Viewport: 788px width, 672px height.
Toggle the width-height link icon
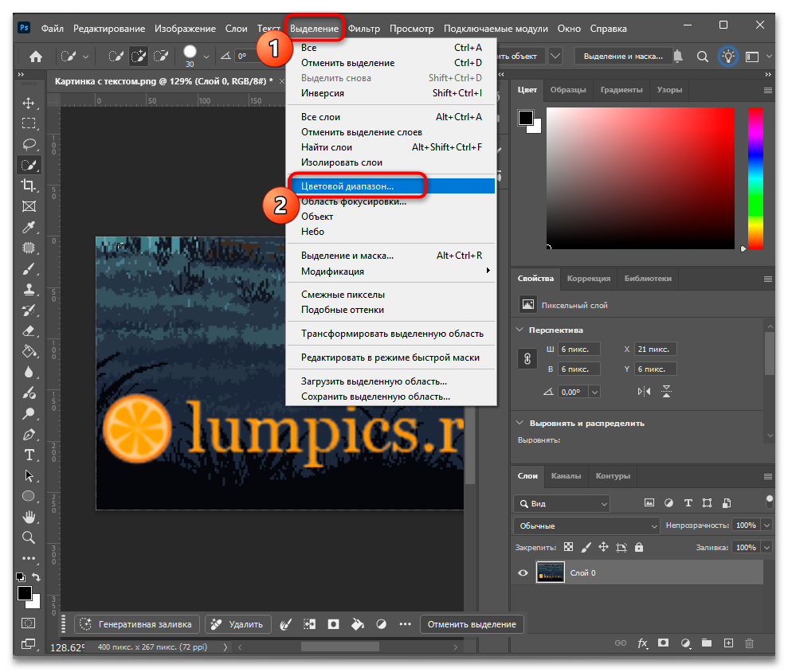tap(527, 359)
